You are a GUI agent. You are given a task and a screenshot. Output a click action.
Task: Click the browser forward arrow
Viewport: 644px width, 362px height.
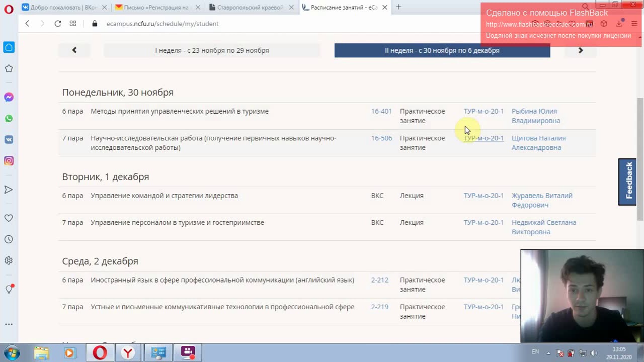(x=42, y=24)
